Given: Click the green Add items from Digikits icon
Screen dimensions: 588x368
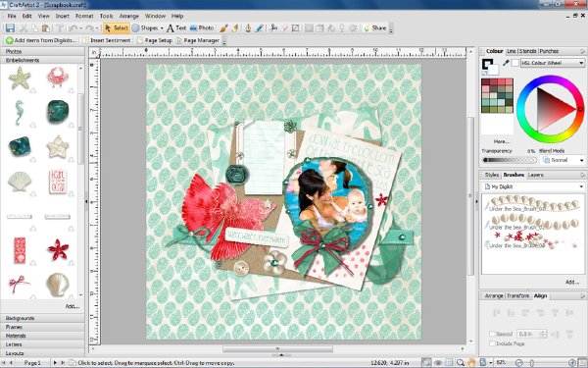Looking at the screenshot, I should point(10,40).
